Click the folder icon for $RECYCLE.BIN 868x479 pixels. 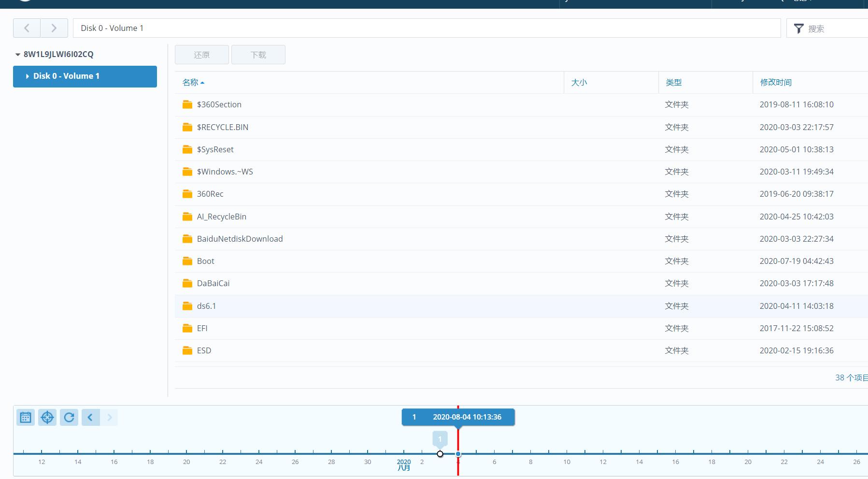187,127
